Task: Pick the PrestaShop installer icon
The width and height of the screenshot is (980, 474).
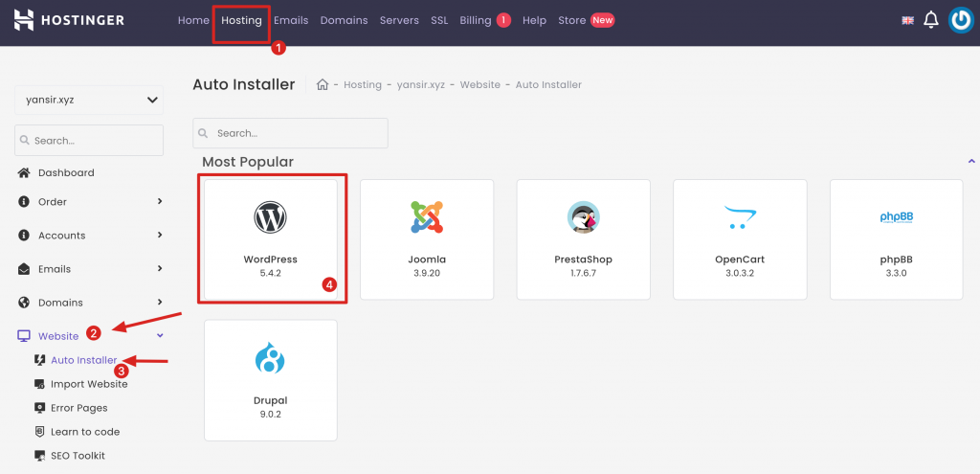Action: [583, 218]
